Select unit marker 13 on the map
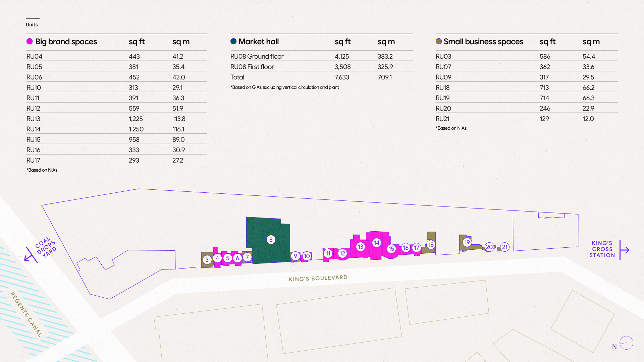Screen dimensions: 644x362 [360, 247]
